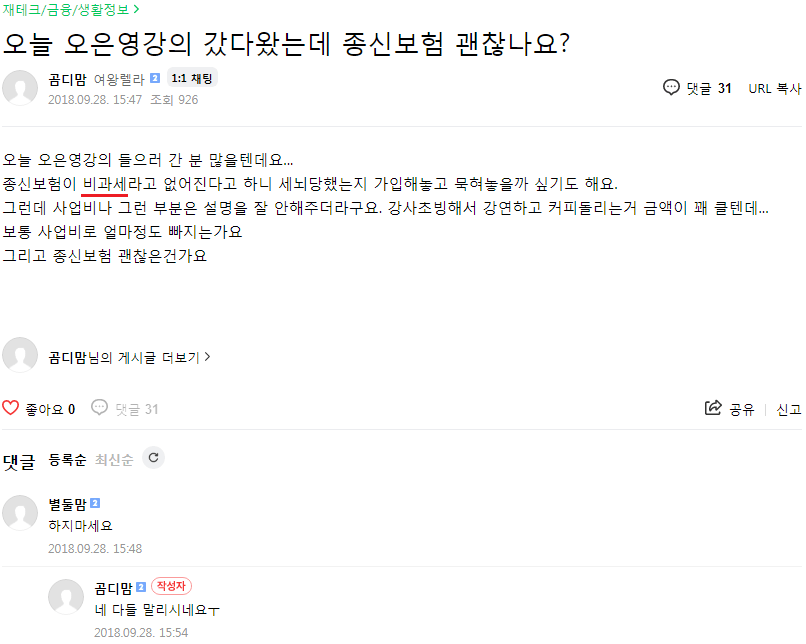Screen dimensions: 806x644
Task: Click the post author's profile avatar
Action: click(x=20, y=88)
